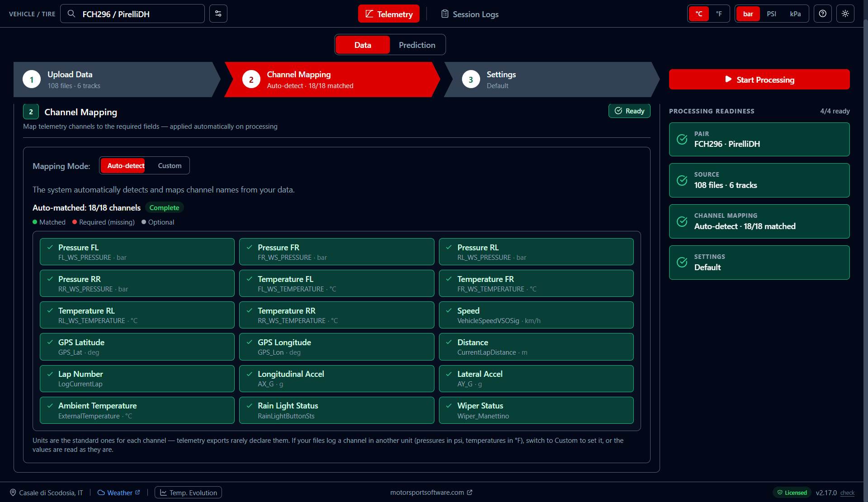The image size is (868, 502).
Task: Click the 4/4 ready text
Action: tap(835, 111)
